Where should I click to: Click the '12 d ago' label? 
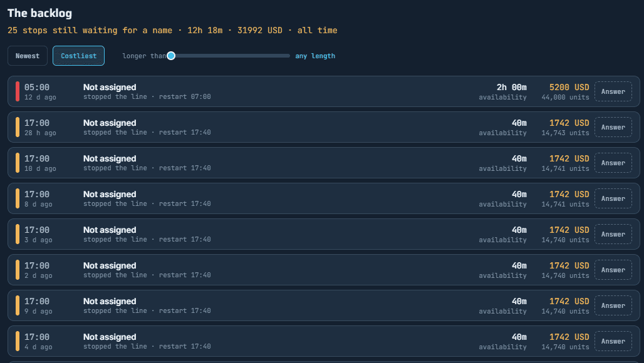(40, 97)
